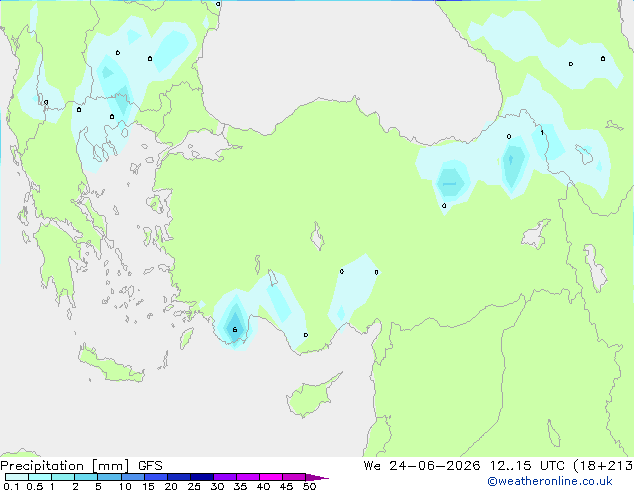Click the lightest 0.1–0.5 mm legend swatch
The width and height of the screenshot is (634, 490).
click(x=17, y=477)
